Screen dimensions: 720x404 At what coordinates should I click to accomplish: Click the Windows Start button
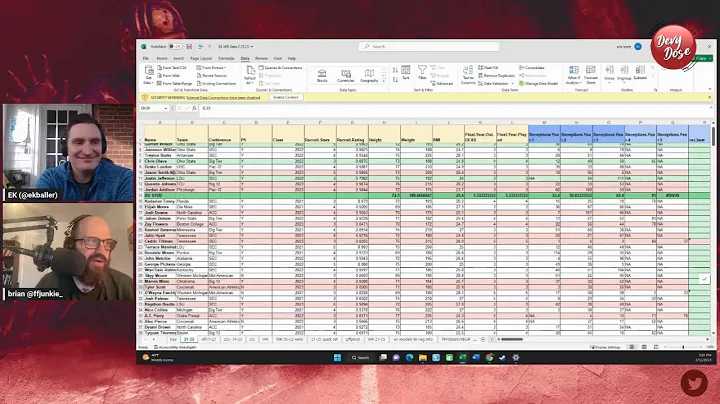[338, 358]
